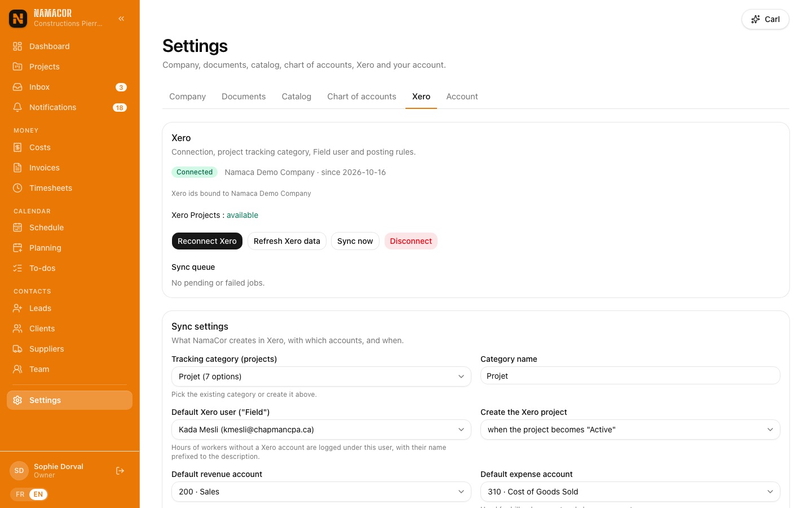Open the Timesheets clock icon

pyautogui.click(x=17, y=188)
